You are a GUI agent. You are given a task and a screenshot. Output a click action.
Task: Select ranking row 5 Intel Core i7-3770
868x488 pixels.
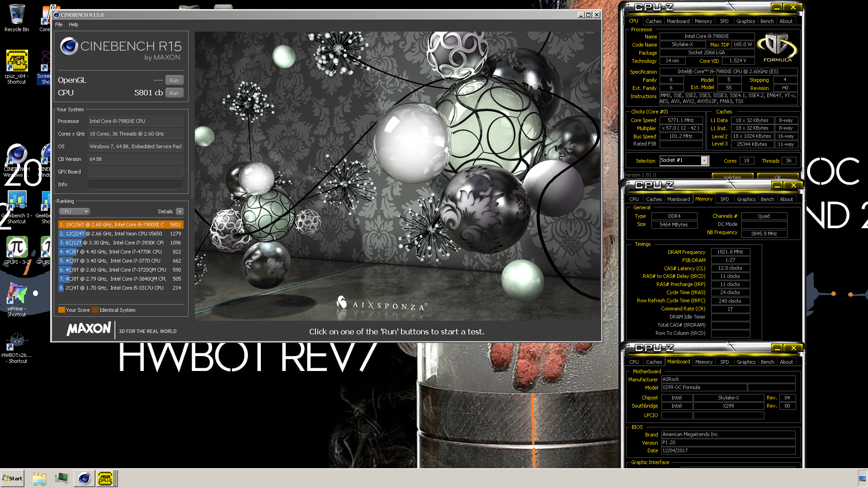pyautogui.click(x=121, y=261)
